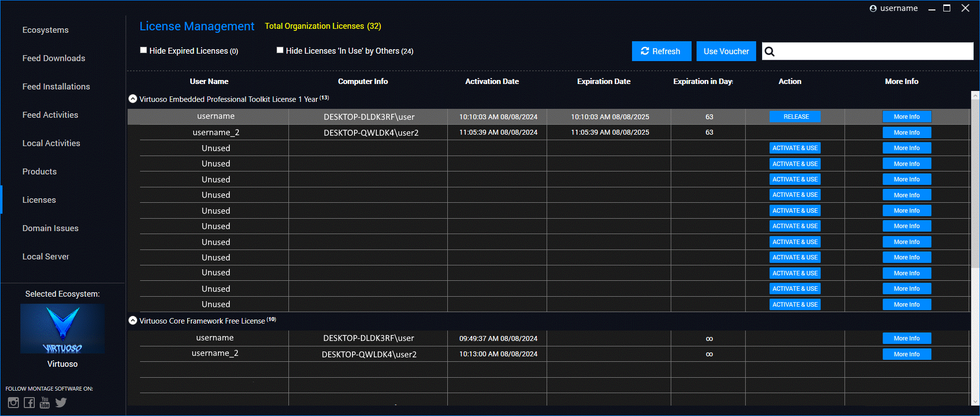Screen dimensions: 980x416
Task: Open Feed Installations page
Action: pos(56,86)
